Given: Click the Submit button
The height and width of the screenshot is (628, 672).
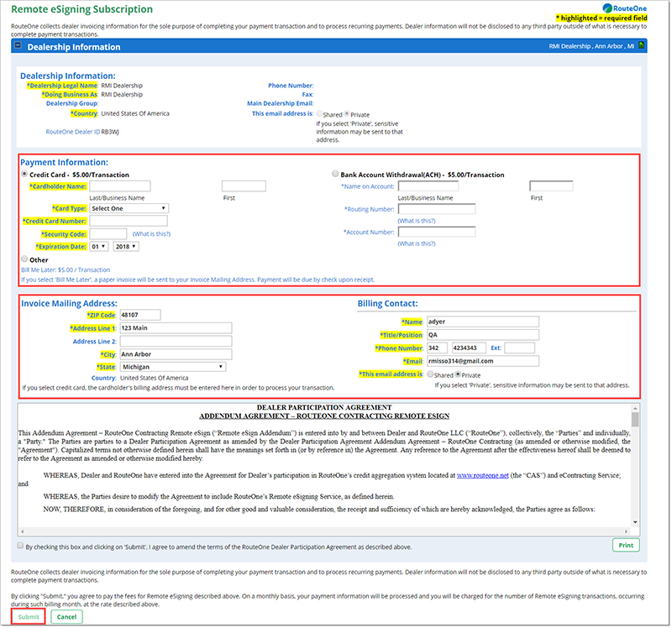Looking at the screenshot, I should pos(29,617).
